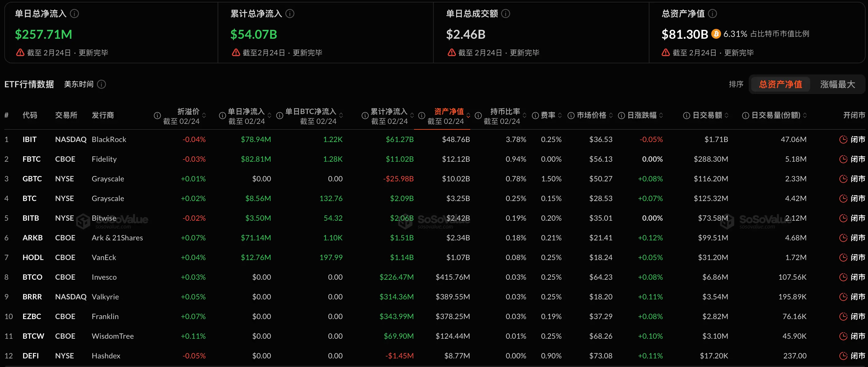The width and height of the screenshot is (868, 367).
Task: Sort by 单日净流入 column arrows
Action: [x=269, y=116]
